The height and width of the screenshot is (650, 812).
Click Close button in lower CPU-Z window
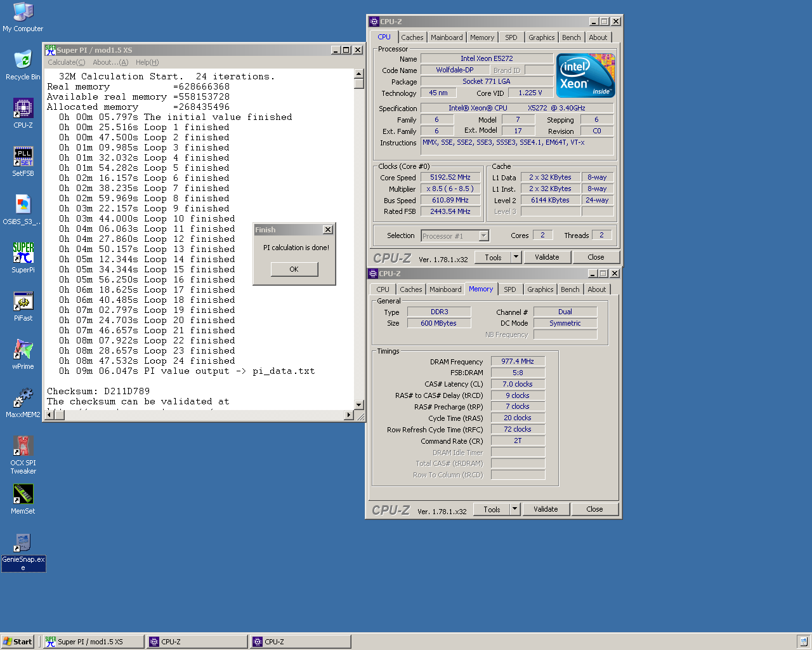(594, 509)
